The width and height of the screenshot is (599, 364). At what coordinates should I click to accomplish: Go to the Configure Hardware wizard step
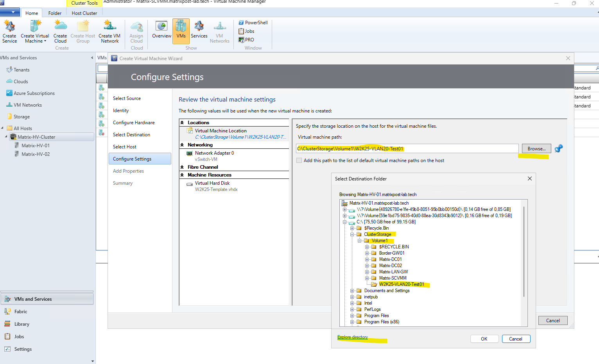[134, 123]
